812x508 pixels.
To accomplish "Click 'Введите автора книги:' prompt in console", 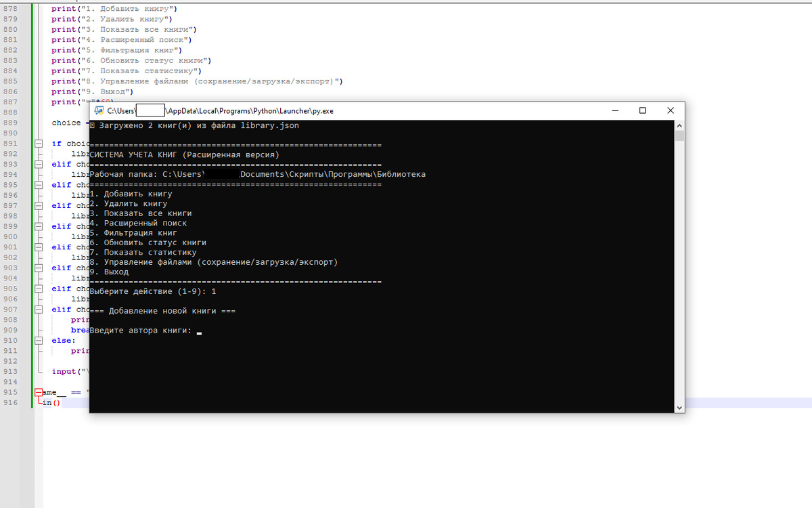I will coord(141,331).
